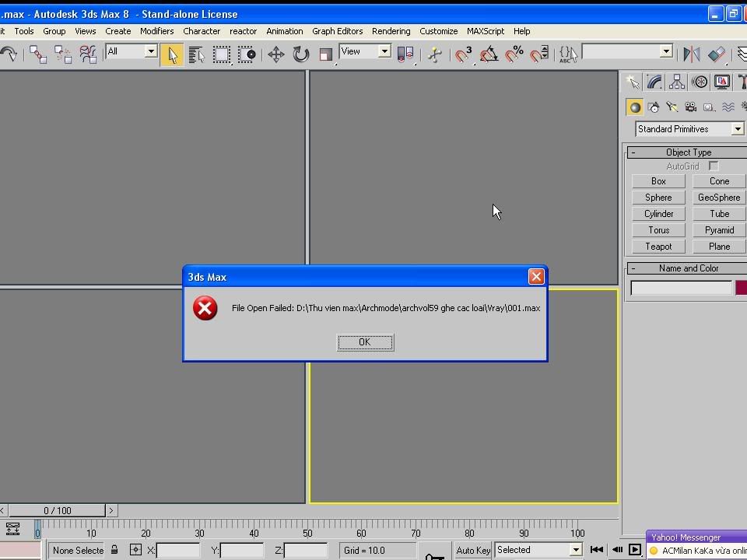Select the Space Warps category icon
The height and width of the screenshot is (560, 747).
(728, 107)
